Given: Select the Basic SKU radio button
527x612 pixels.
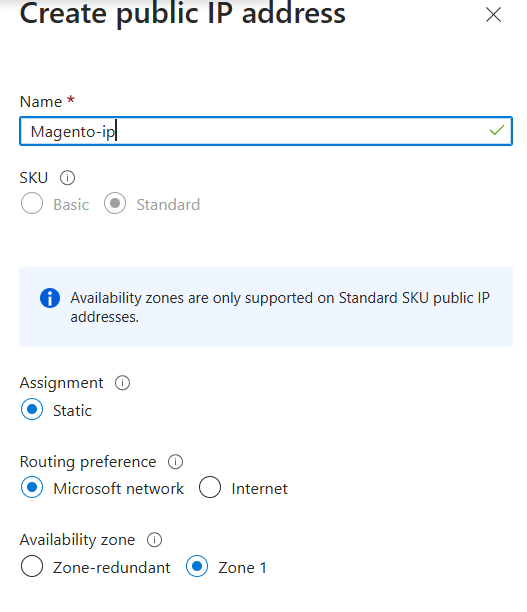Looking at the screenshot, I should tap(32, 203).
